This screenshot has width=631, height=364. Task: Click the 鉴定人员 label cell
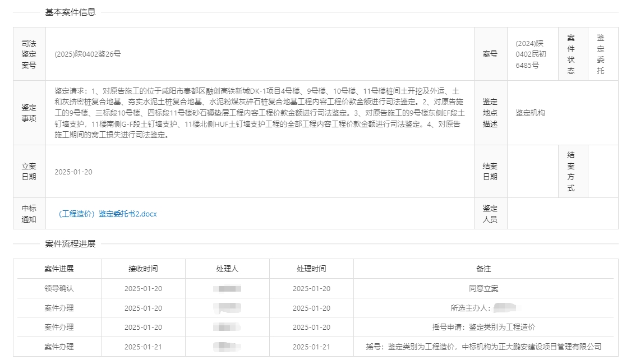pos(490,214)
